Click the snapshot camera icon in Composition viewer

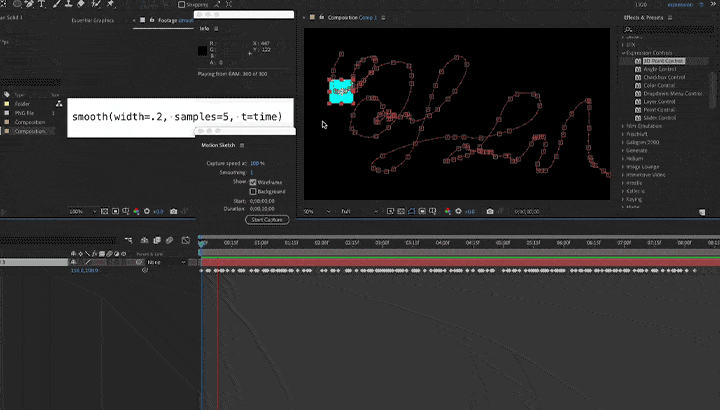pos(490,211)
